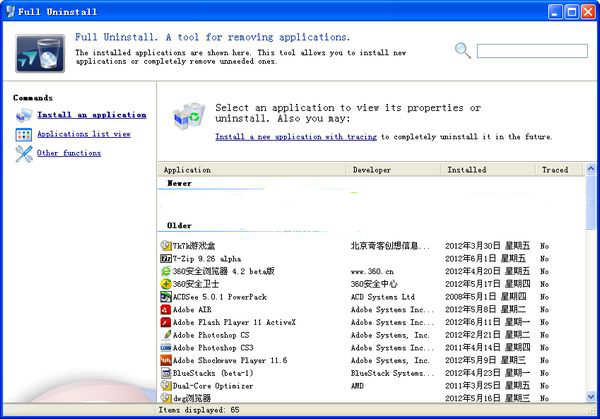This screenshot has height=419, width=600.
Task: Open Other functions command
Action: pyautogui.click(x=69, y=153)
